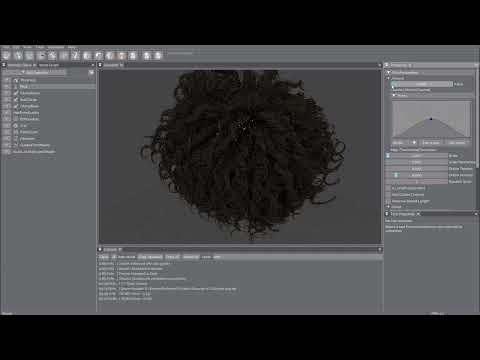Select the highlighted filter tab in the console panel
Viewport: 480px width, 360px height.
tap(151, 257)
